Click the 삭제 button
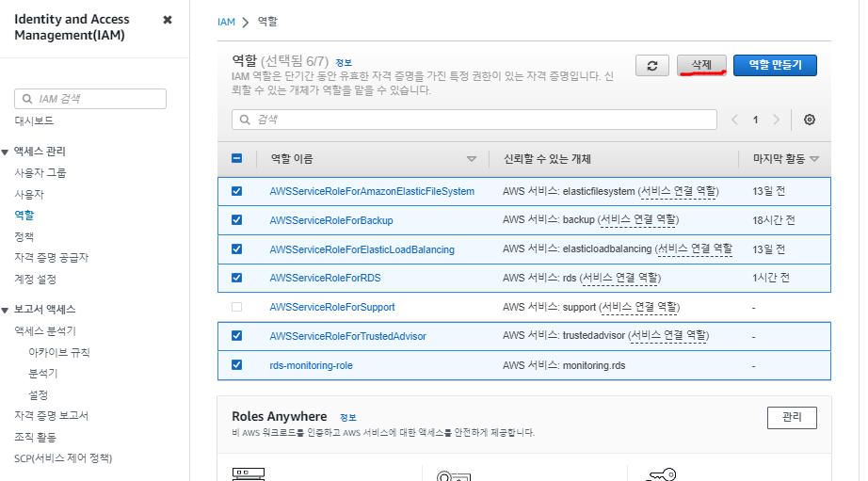The width and height of the screenshot is (868, 481). click(701, 65)
